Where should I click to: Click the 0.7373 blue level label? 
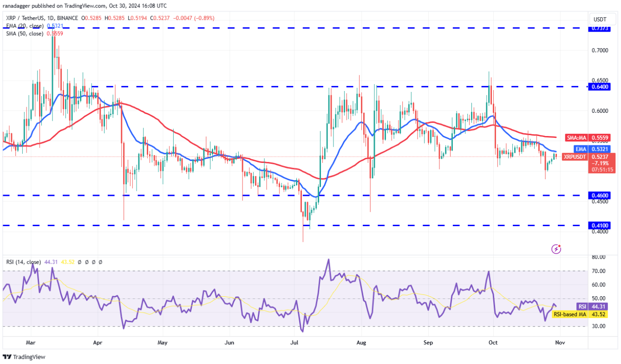click(602, 28)
